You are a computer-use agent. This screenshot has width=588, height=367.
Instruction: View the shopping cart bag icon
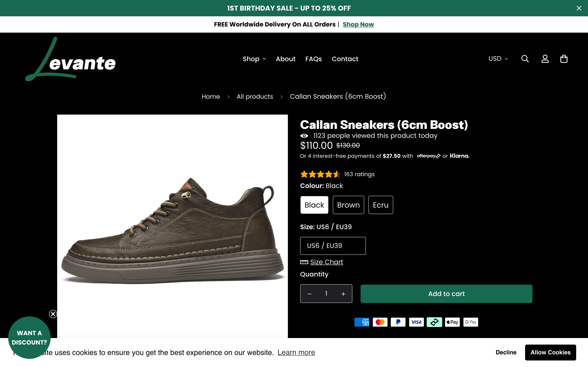coord(564,59)
